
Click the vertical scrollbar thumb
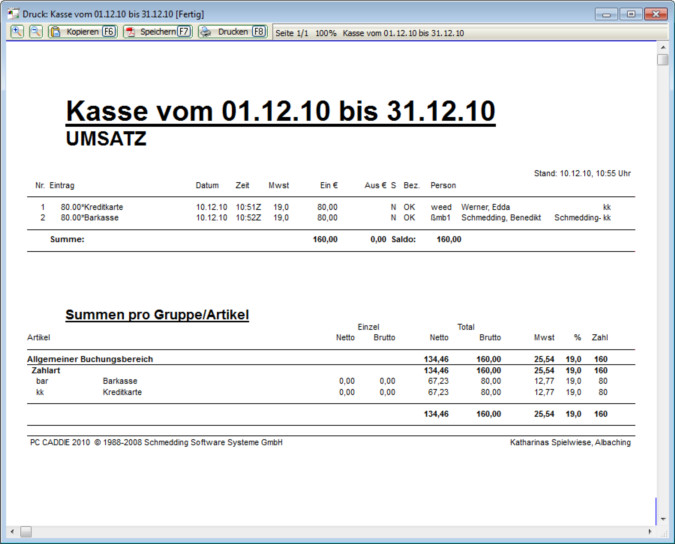point(662,60)
